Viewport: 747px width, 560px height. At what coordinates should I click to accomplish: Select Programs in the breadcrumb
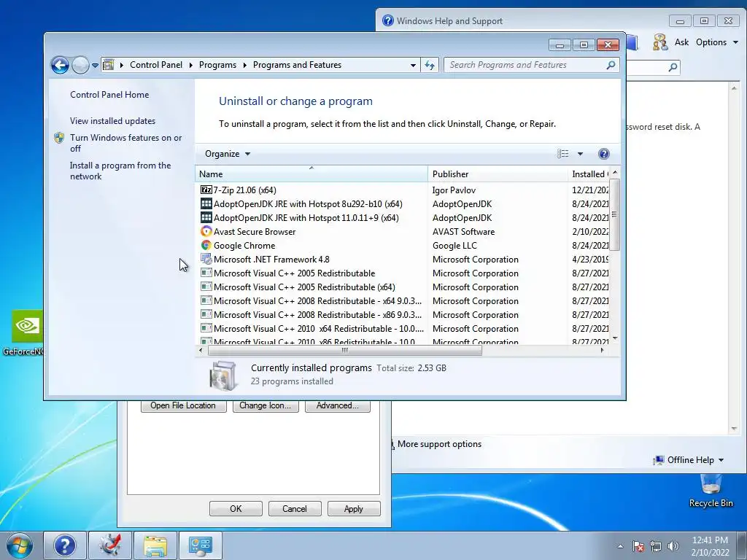pyautogui.click(x=217, y=65)
